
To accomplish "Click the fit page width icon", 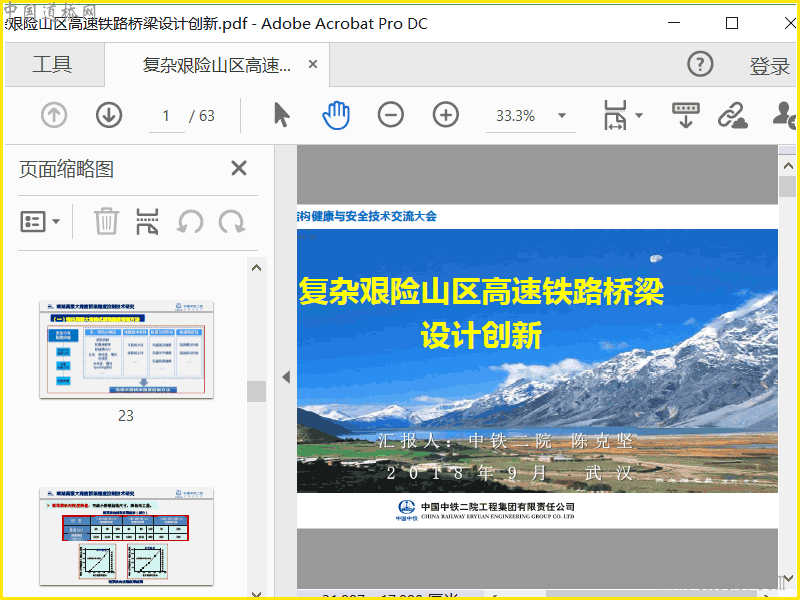I will tap(615, 115).
